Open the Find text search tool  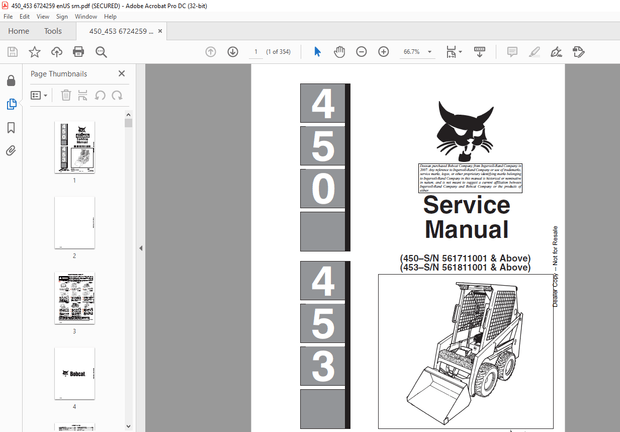pos(101,52)
